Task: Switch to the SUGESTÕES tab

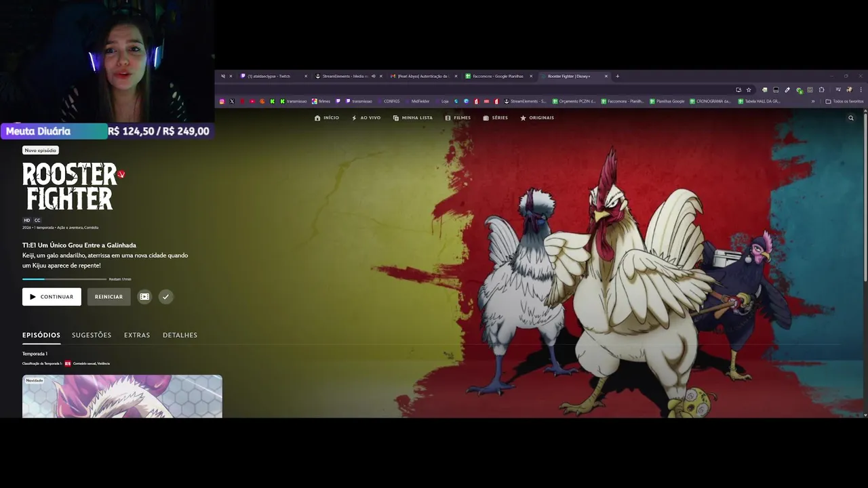Action: 92,335
